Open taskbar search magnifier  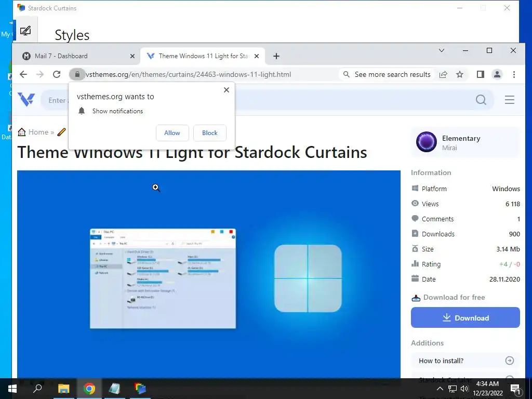tap(37, 388)
